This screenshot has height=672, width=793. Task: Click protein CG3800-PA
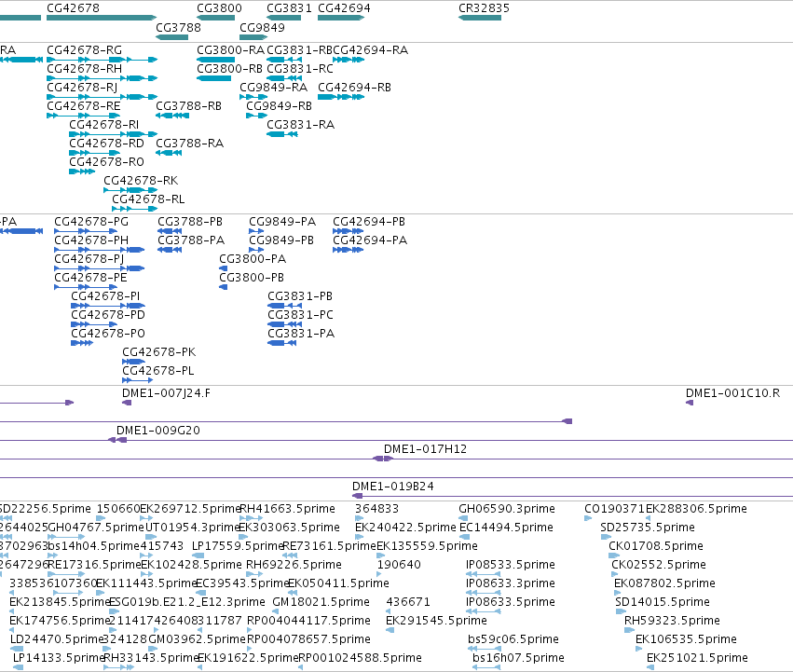[x=223, y=268]
